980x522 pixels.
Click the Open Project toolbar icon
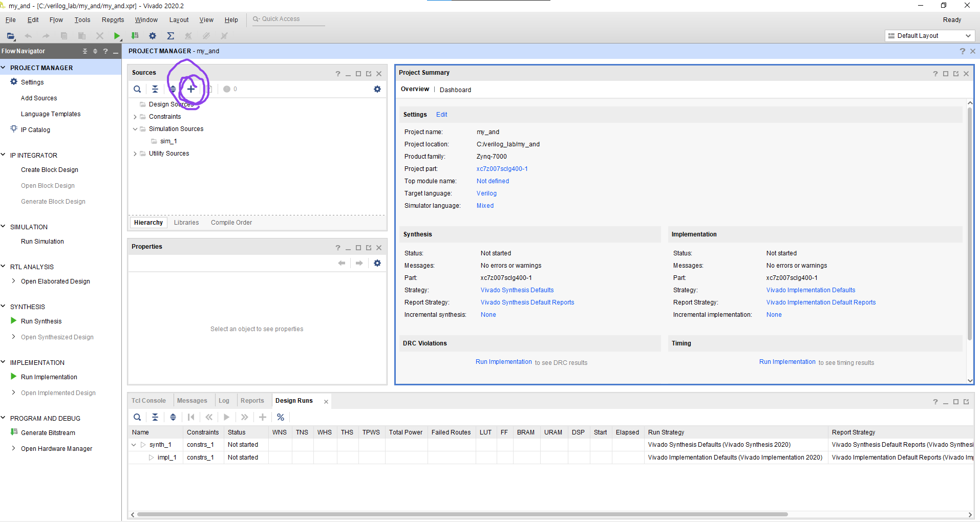click(11, 36)
